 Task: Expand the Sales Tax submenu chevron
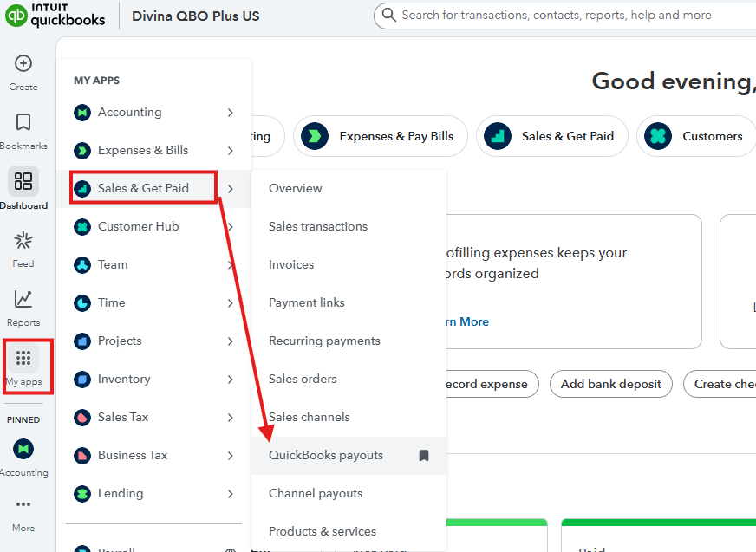(231, 417)
